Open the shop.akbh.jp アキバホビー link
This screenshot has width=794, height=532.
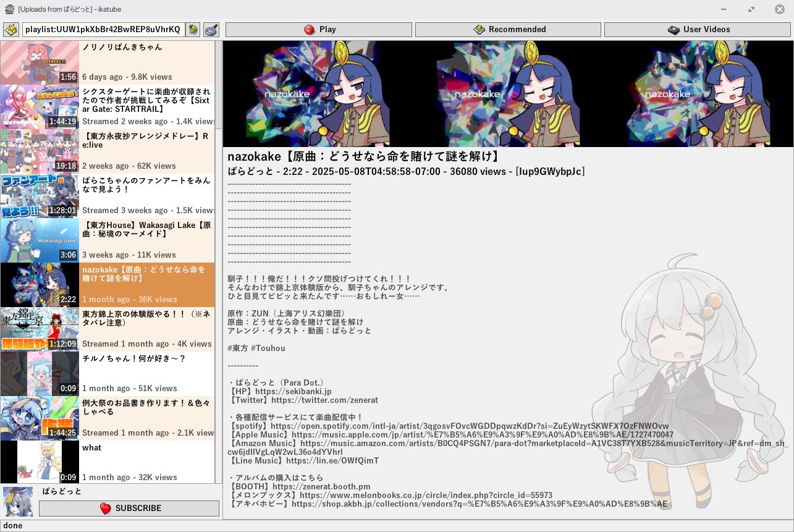coord(479,504)
